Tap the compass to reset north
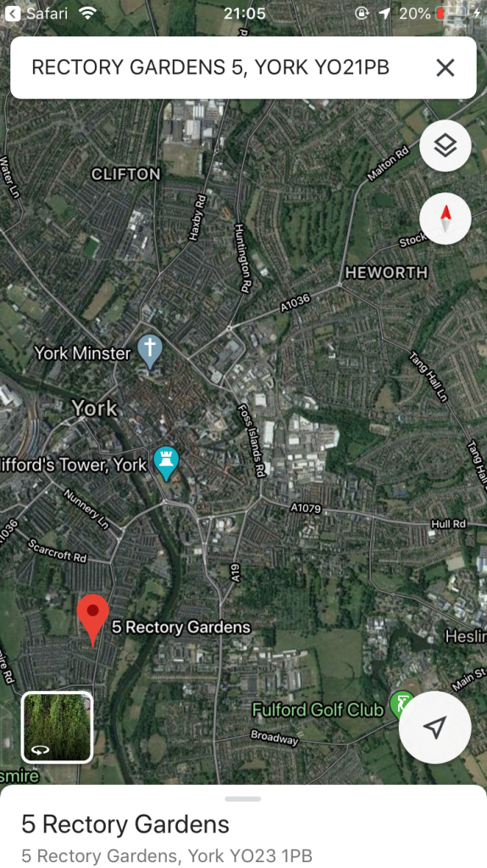The width and height of the screenshot is (487, 868). point(445,218)
